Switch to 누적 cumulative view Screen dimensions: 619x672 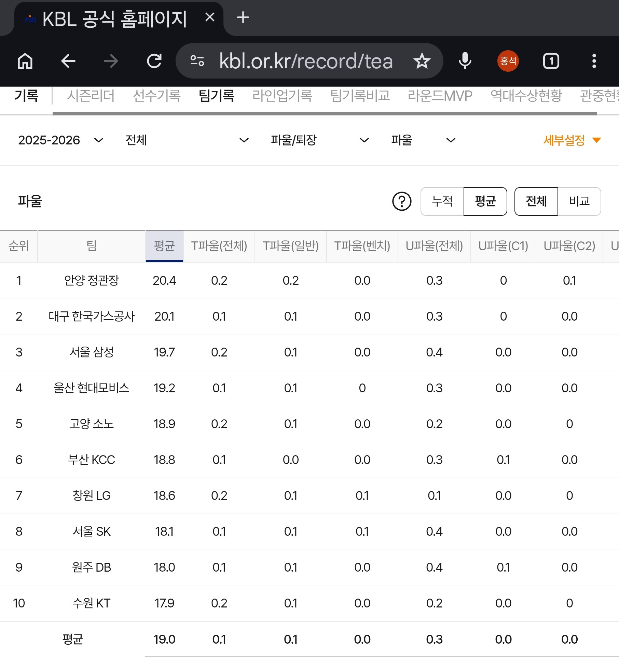(x=442, y=201)
